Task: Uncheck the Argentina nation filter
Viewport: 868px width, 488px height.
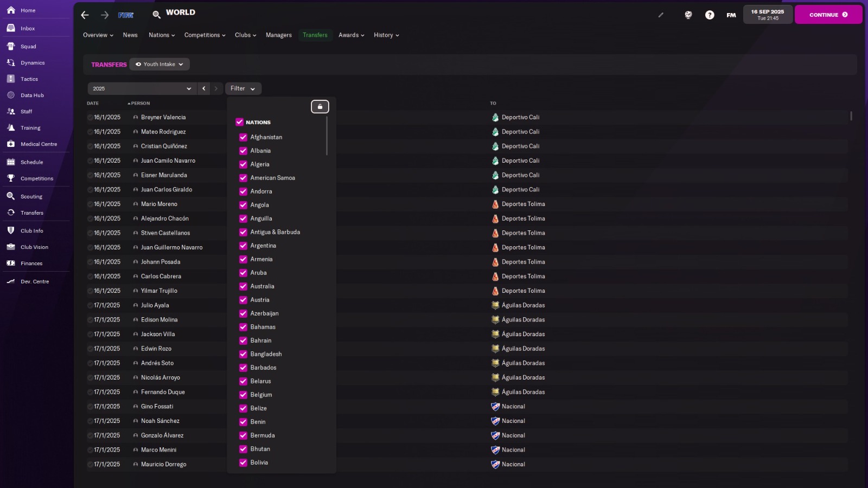Action: (243, 246)
